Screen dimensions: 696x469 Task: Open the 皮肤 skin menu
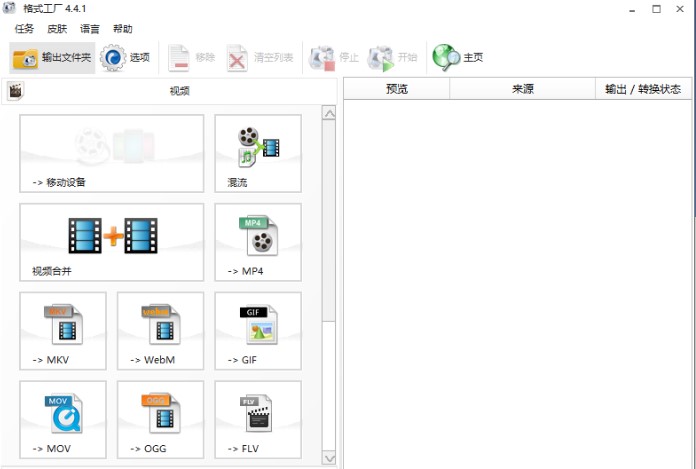point(57,29)
